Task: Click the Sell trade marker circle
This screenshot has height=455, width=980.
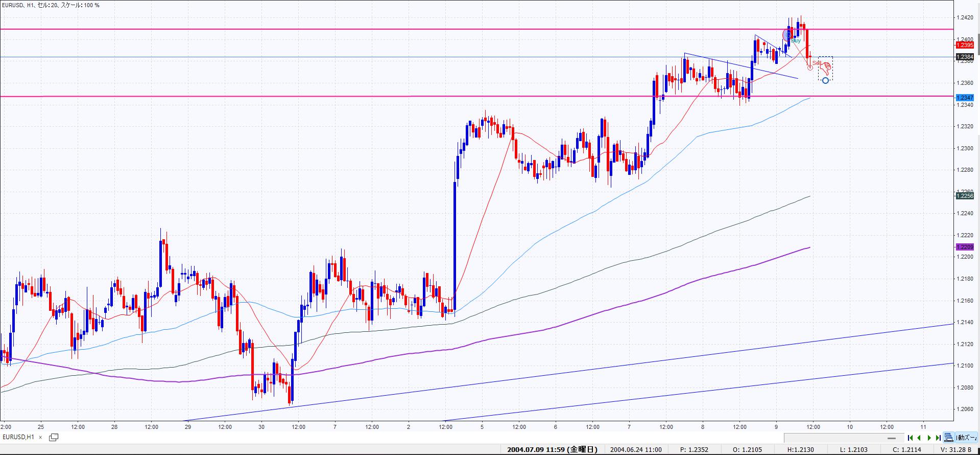Action: 810,67
